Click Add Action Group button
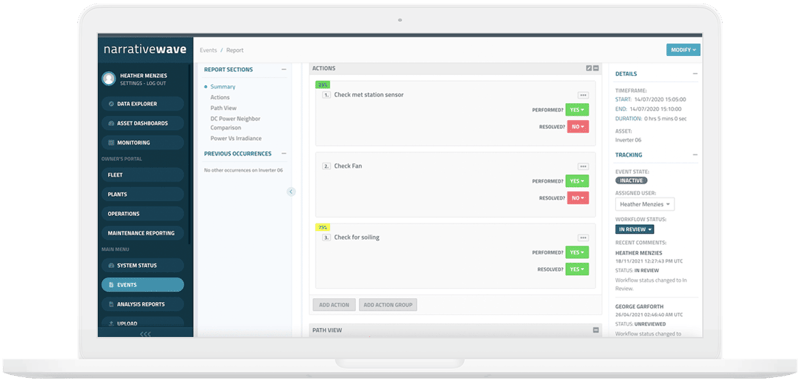 [388, 305]
